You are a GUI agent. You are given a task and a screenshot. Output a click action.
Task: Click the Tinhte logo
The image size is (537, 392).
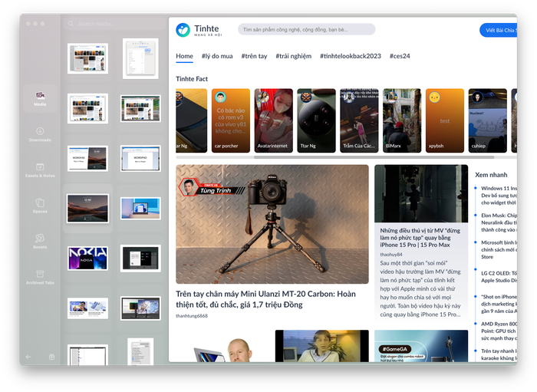pos(199,30)
